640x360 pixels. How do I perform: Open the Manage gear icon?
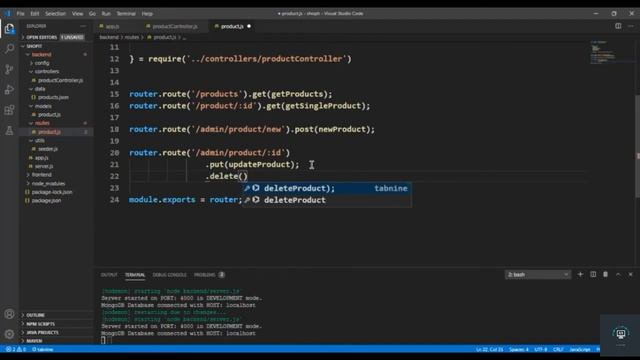9,334
